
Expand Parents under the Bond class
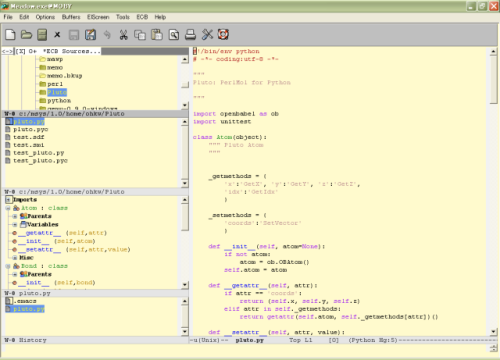(x=15, y=274)
